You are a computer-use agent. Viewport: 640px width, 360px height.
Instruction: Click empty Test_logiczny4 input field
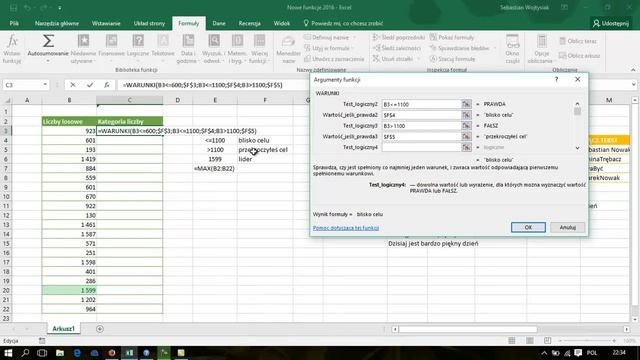click(x=421, y=147)
